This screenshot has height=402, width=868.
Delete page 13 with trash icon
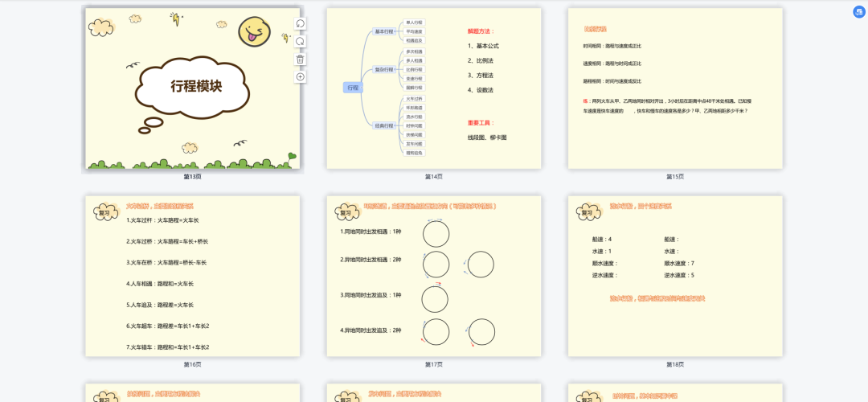click(300, 59)
